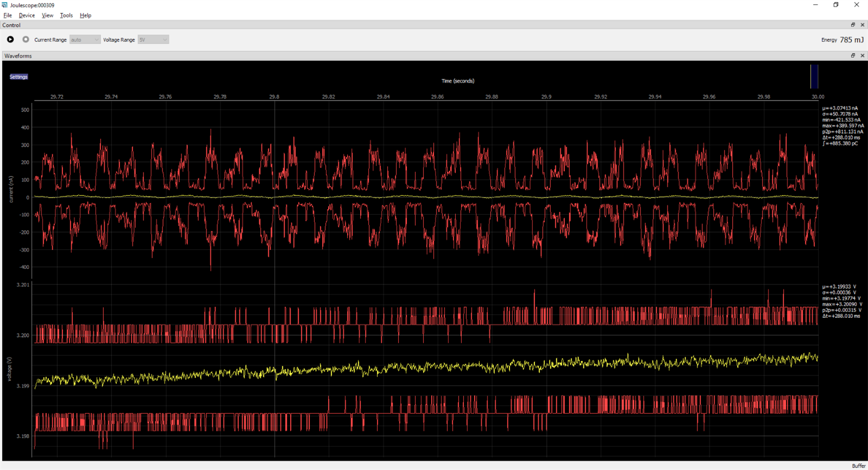Open the File menu
Image resolution: width=868 pixels, height=470 pixels.
8,15
